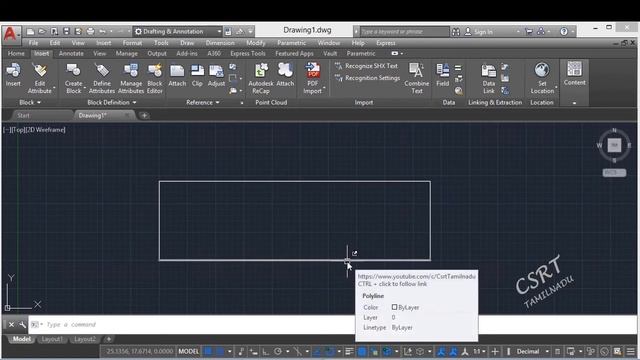Insert a Field from Data panel
The image size is (640, 360).
[x=442, y=75]
